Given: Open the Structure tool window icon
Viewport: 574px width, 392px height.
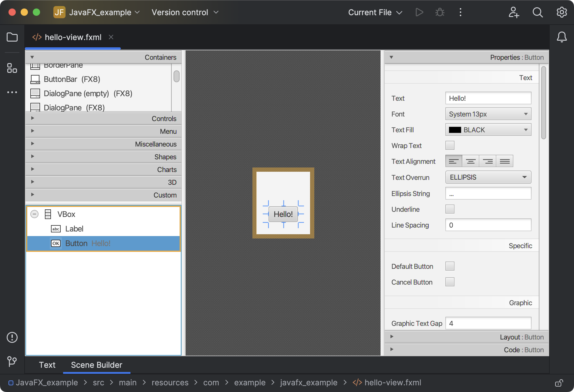Looking at the screenshot, I should [x=12, y=69].
